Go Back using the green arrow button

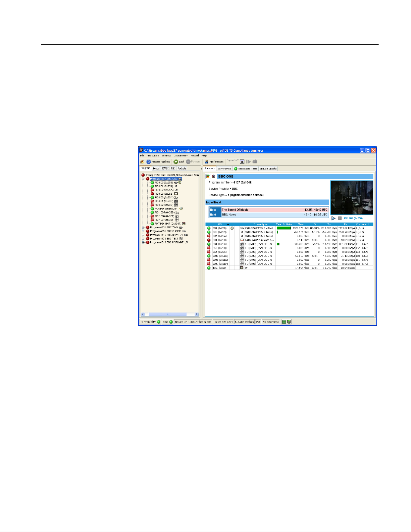[x=179, y=161]
